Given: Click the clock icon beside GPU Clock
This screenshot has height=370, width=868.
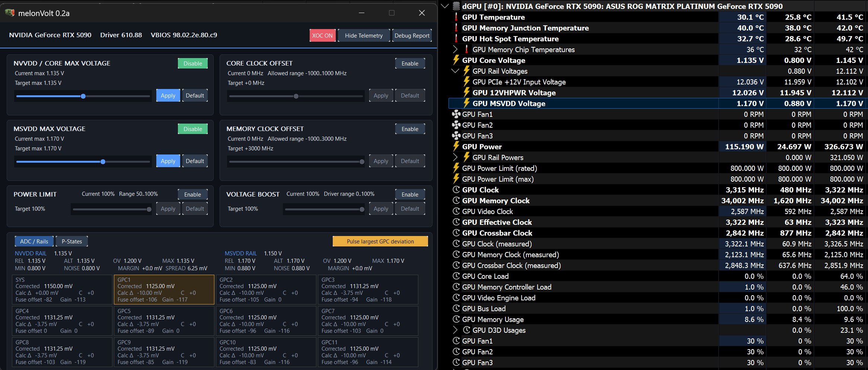Looking at the screenshot, I should pyautogui.click(x=456, y=190).
